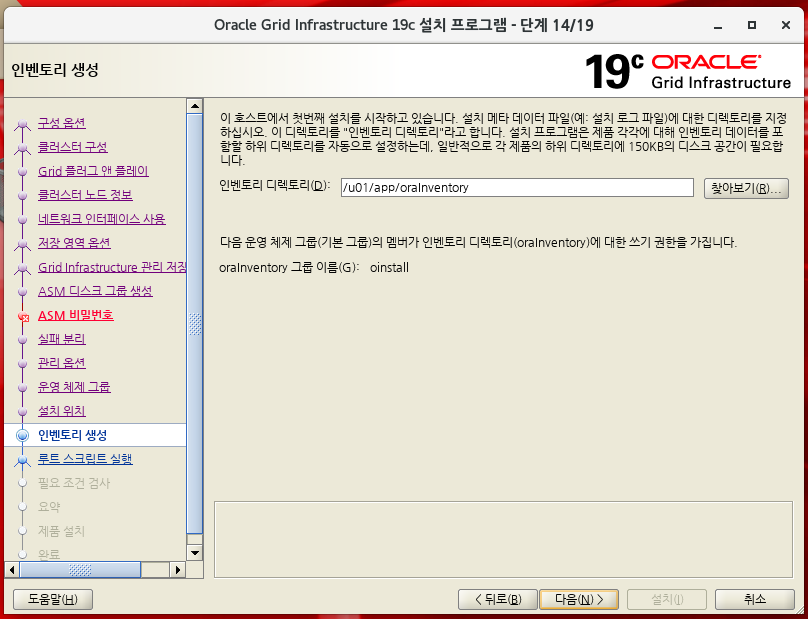The image size is (808, 619).
Task: Select current 인벤토리 생성 step
Action: pyautogui.click(x=73, y=436)
